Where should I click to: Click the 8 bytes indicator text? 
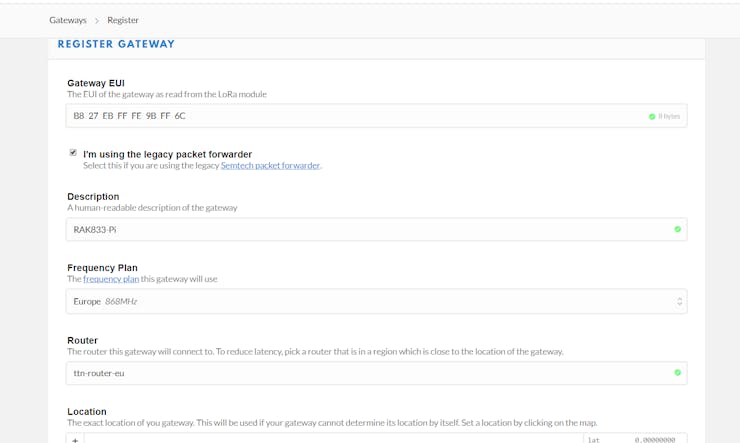(x=669, y=117)
